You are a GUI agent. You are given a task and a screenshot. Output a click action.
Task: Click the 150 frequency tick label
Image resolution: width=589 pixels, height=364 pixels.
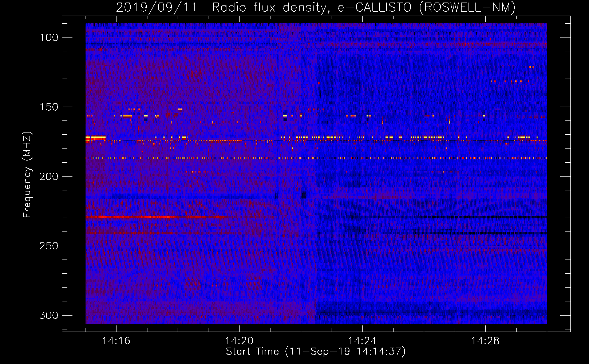pyautogui.click(x=49, y=107)
